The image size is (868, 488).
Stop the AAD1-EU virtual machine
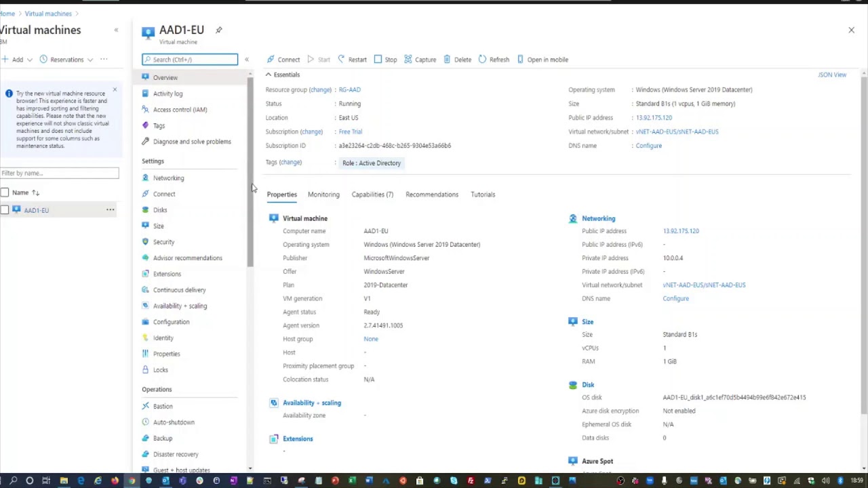pos(385,60)
